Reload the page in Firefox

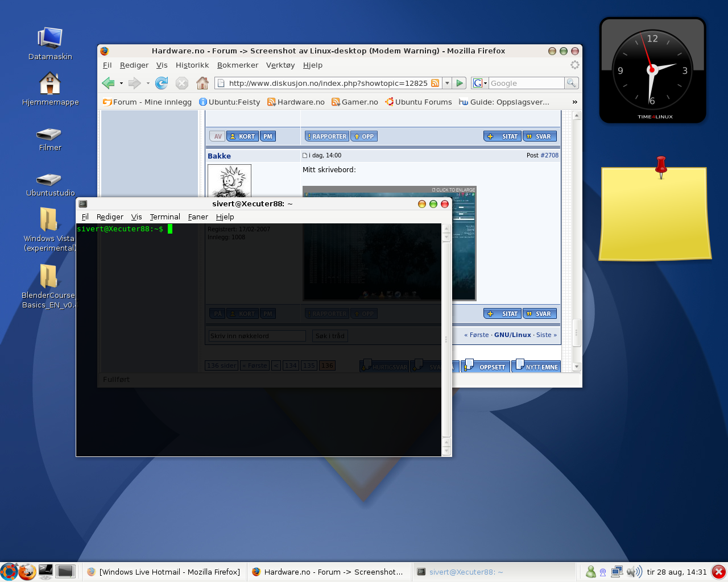[x=162, y=83]
